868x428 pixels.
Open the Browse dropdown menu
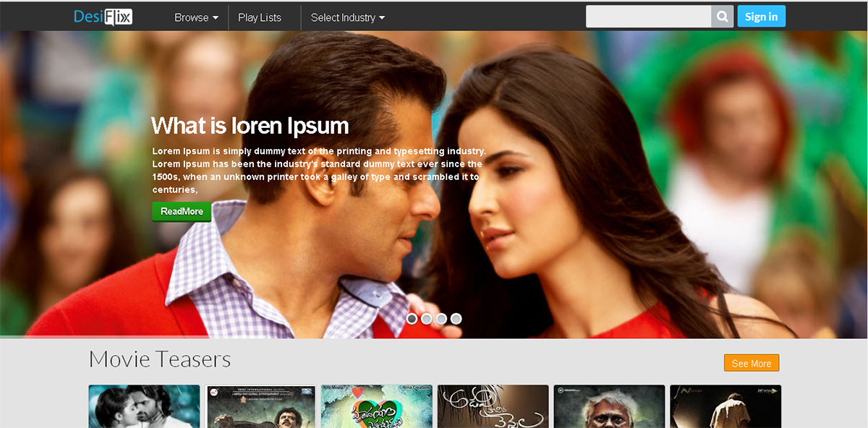196,17
